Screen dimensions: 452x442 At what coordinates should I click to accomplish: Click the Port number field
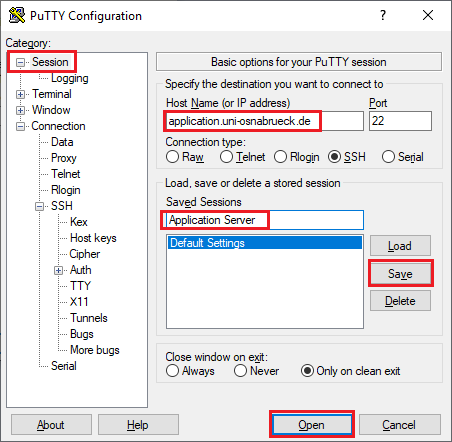click(x=400, y=121)
